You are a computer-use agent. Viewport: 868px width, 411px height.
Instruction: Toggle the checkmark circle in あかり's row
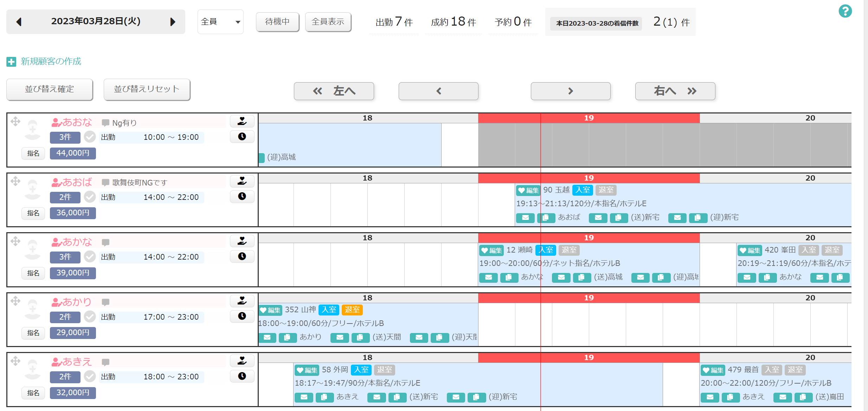point(90,317)
